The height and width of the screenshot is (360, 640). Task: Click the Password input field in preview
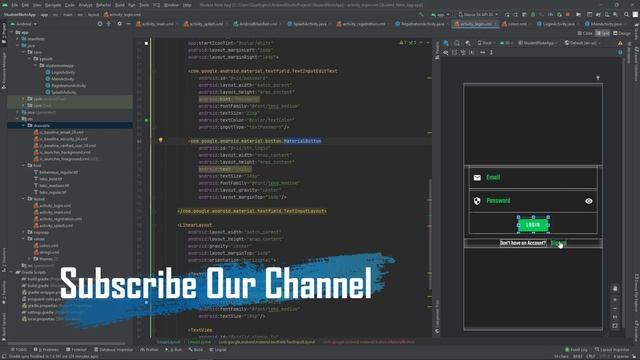point(533,201)
